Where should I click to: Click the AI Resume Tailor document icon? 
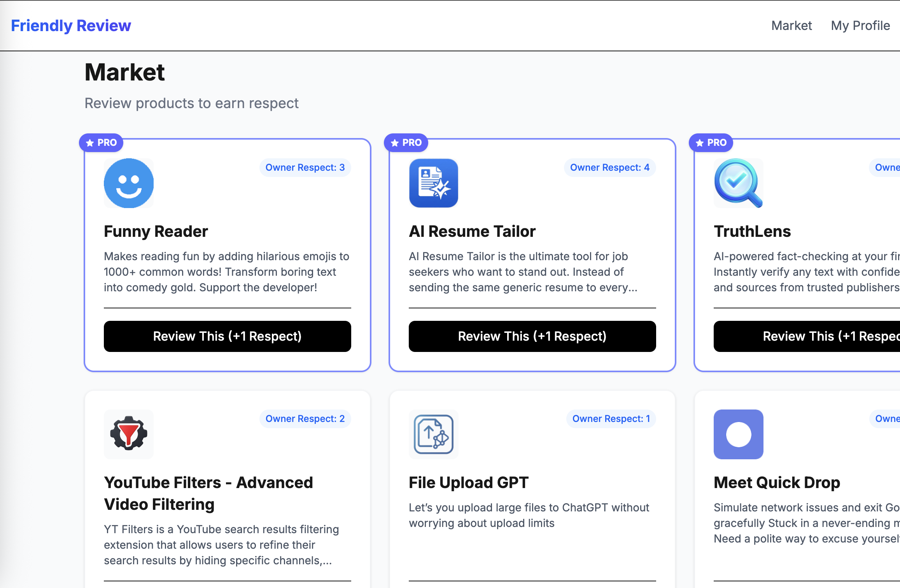[x=433, y=183]
